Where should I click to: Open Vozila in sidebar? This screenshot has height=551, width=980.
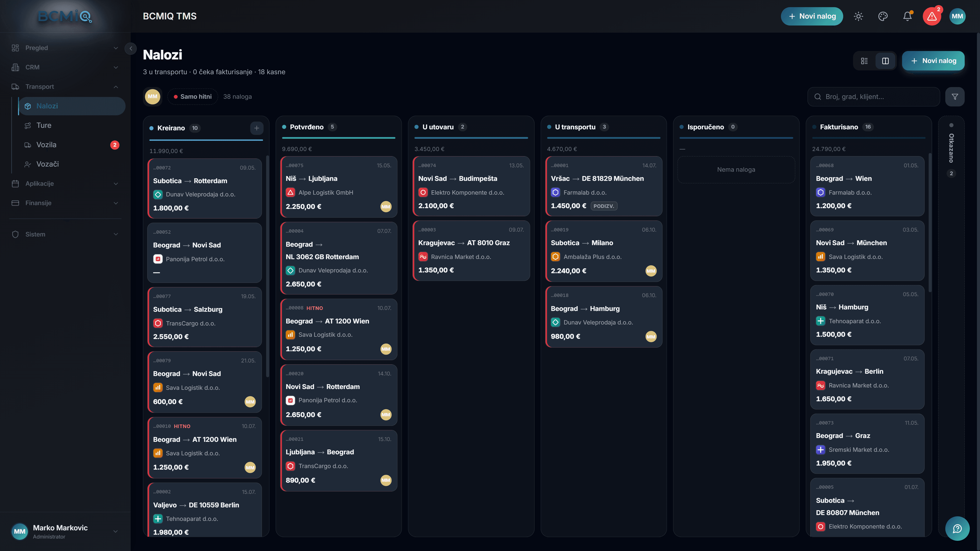[71, 145]
